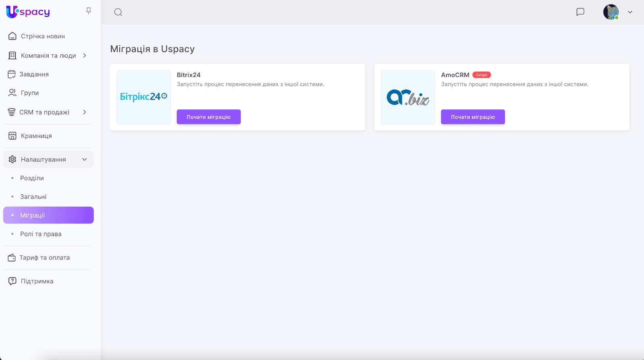Click the red Скоро badge

point(482,75)
